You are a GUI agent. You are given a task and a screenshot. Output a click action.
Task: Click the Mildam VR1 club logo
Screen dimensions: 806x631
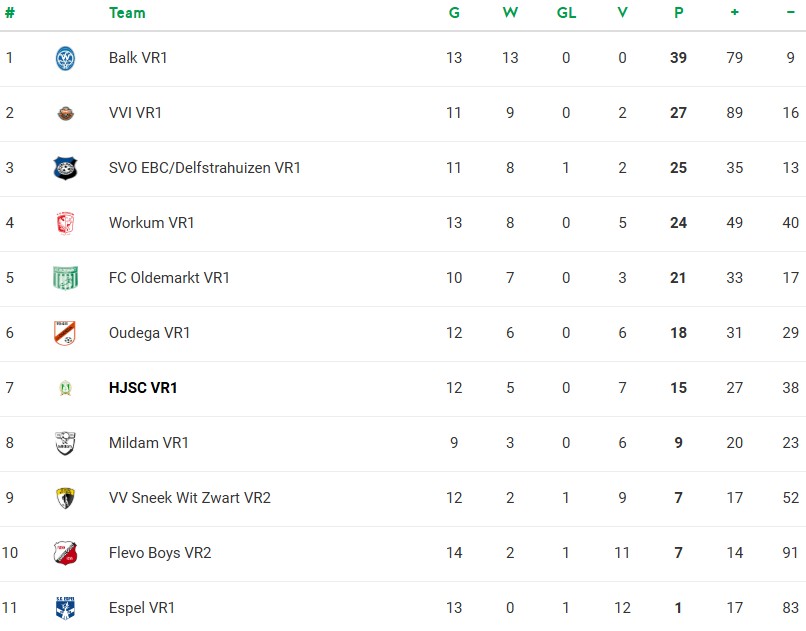coord(65,443)
